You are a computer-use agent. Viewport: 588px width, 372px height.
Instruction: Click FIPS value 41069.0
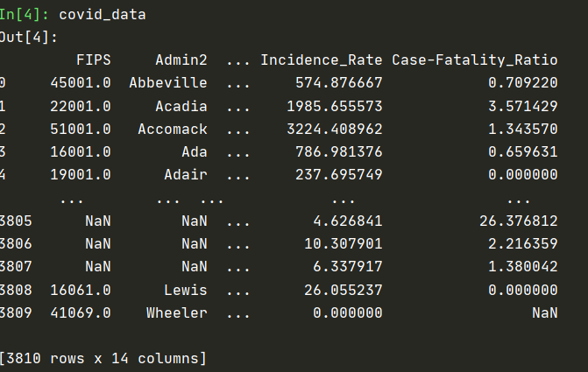pyautogui.click(x=84, y=311)
